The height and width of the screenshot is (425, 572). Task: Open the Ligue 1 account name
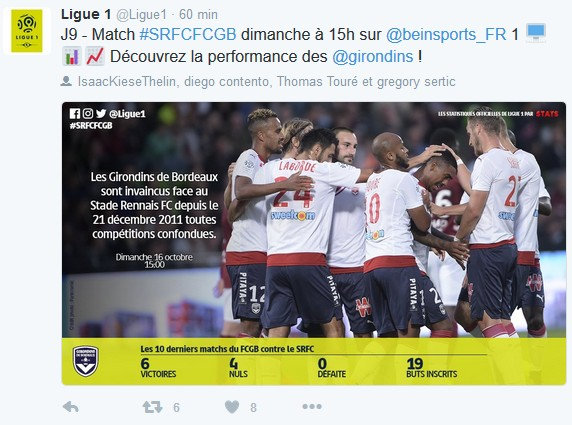tap(86, 14)
